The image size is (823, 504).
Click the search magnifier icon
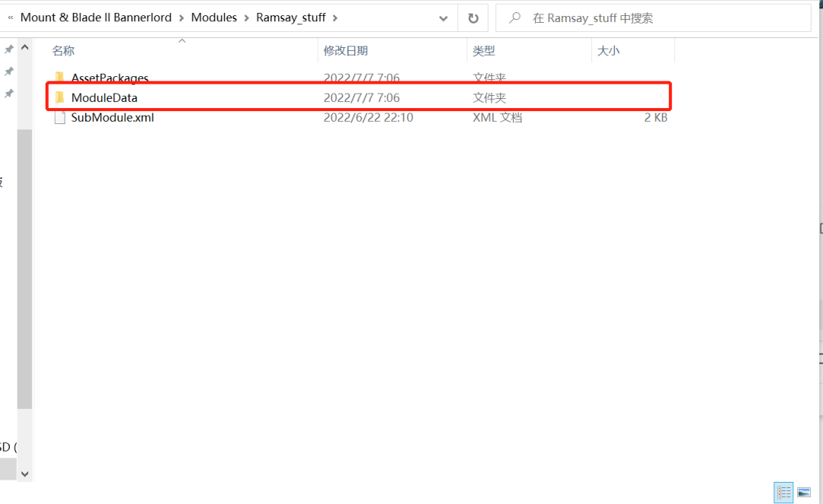[515, 18]
